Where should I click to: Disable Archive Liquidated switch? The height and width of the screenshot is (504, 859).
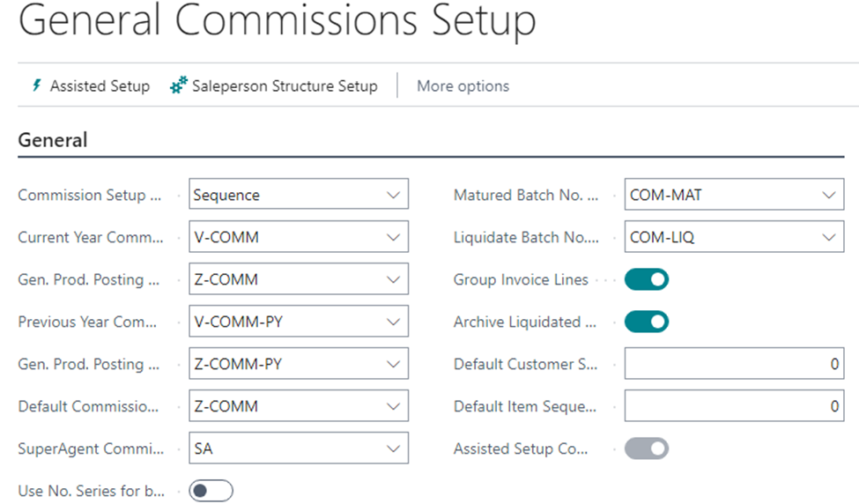pyautogui.click(x=647, y=322)
